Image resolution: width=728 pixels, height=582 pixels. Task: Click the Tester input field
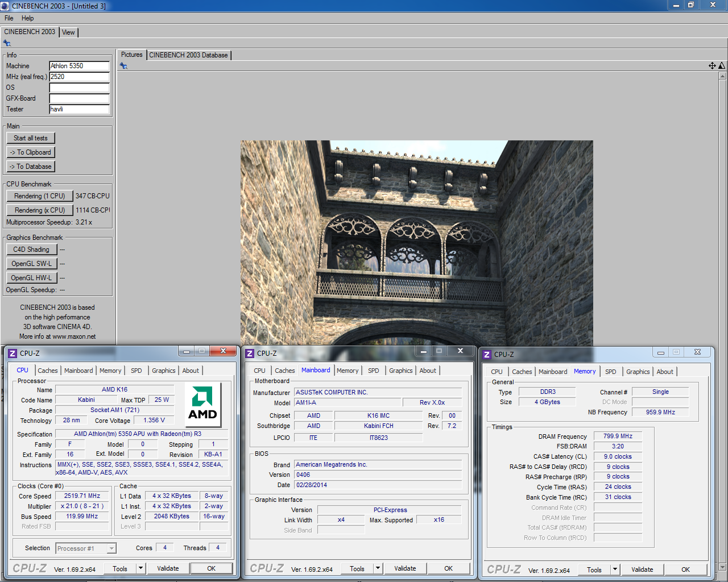click(x=80, y=109)
